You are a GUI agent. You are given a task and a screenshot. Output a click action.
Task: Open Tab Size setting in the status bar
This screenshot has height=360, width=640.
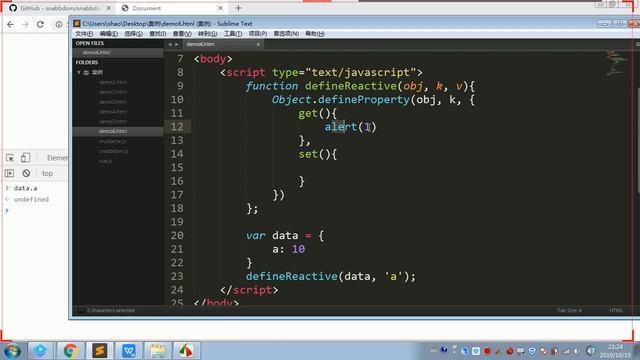[569, 311]
